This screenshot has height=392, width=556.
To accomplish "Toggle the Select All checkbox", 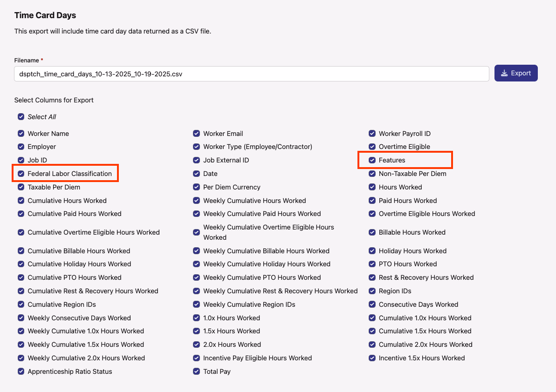I will (21, 116).
